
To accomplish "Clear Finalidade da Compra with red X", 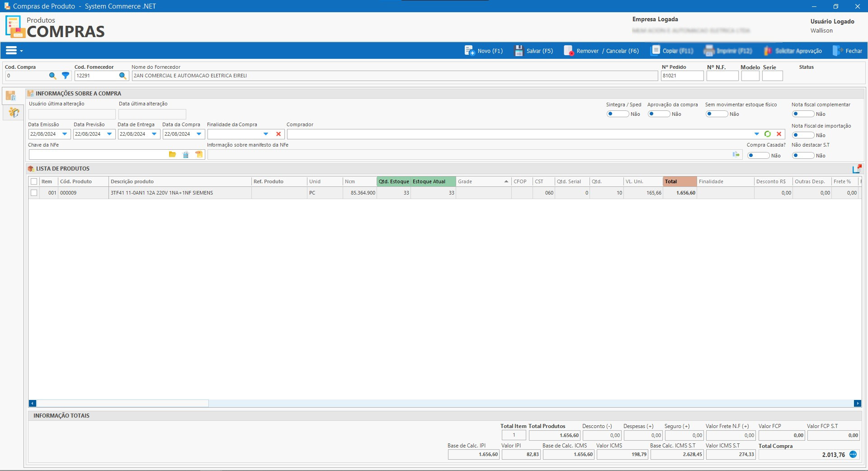I will [278, 134].
